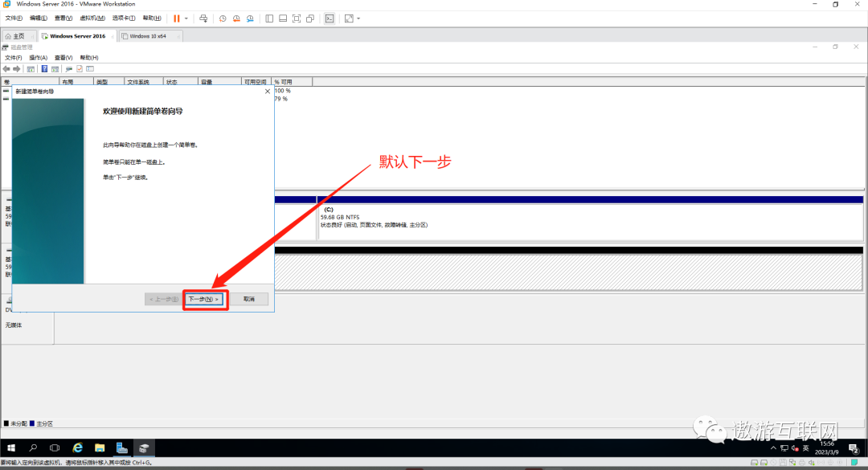Click the 无媒体 label for the DVD drive
Image resolution: width=868 pixels, height=470 pixels.
coord(14,325)
